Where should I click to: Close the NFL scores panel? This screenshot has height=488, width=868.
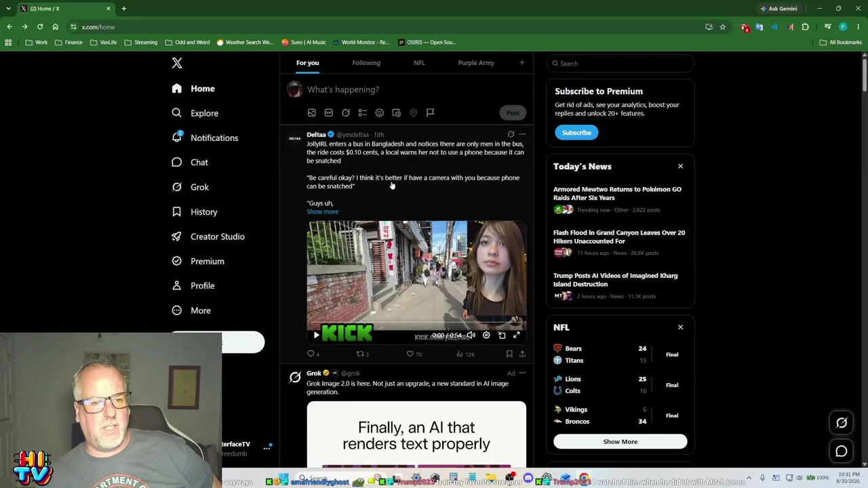tap(680, 327)
